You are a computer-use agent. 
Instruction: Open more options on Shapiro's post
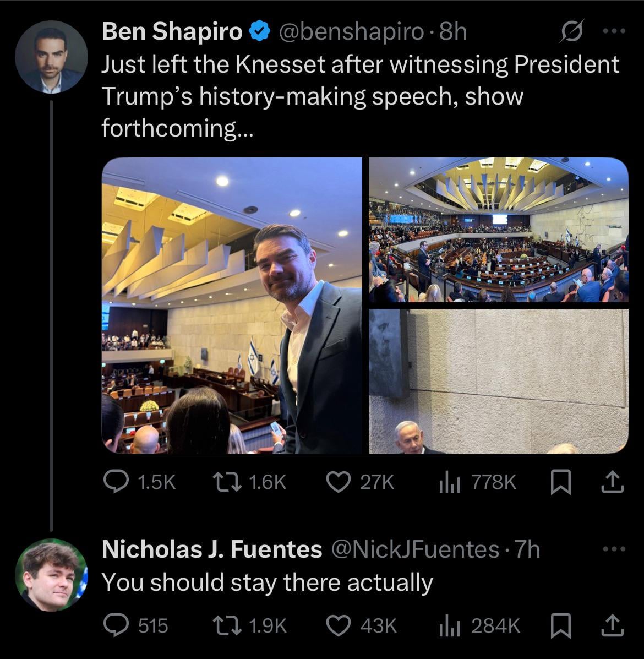pyautogui.click(x=614, y=31)
